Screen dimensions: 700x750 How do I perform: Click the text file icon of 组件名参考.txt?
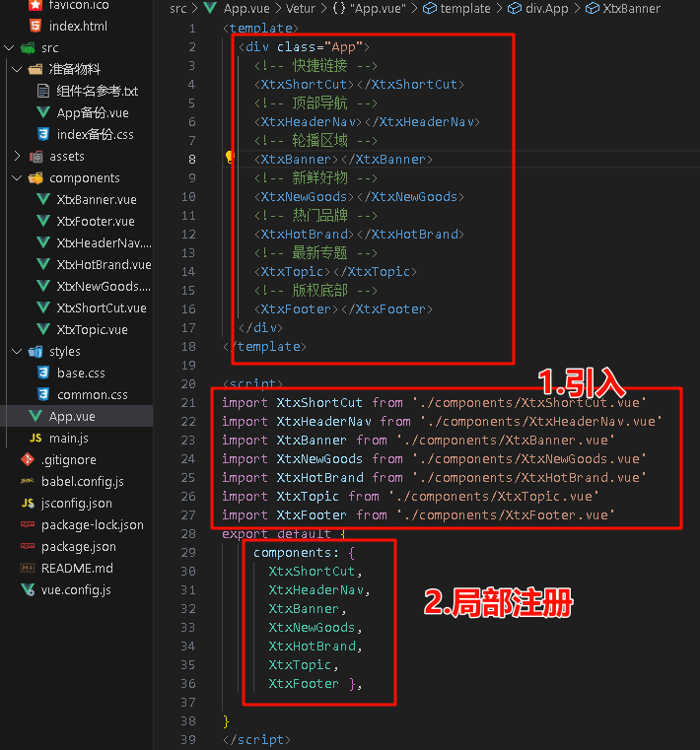click(x=43, y=91)
